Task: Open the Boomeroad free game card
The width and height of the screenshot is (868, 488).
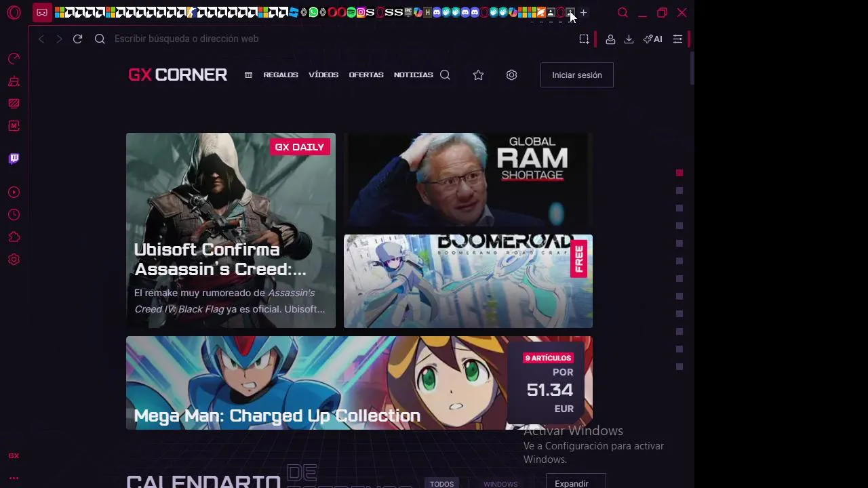Action: click(468, 281)
